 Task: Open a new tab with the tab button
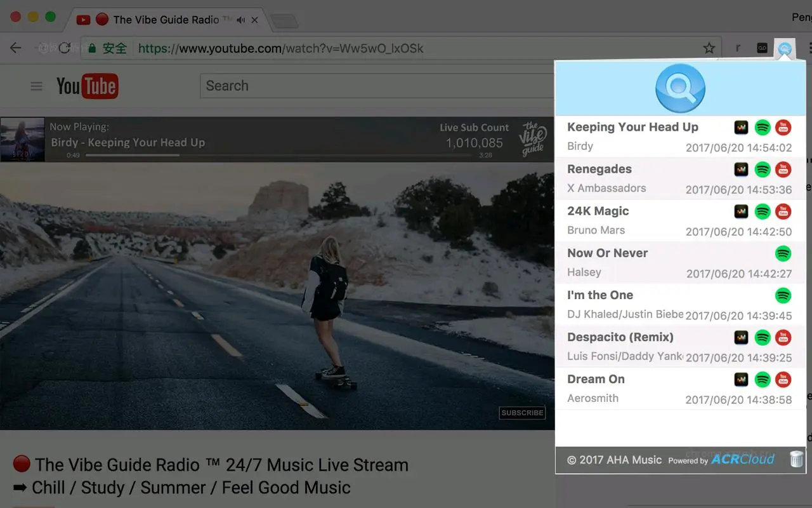(284, 21)
